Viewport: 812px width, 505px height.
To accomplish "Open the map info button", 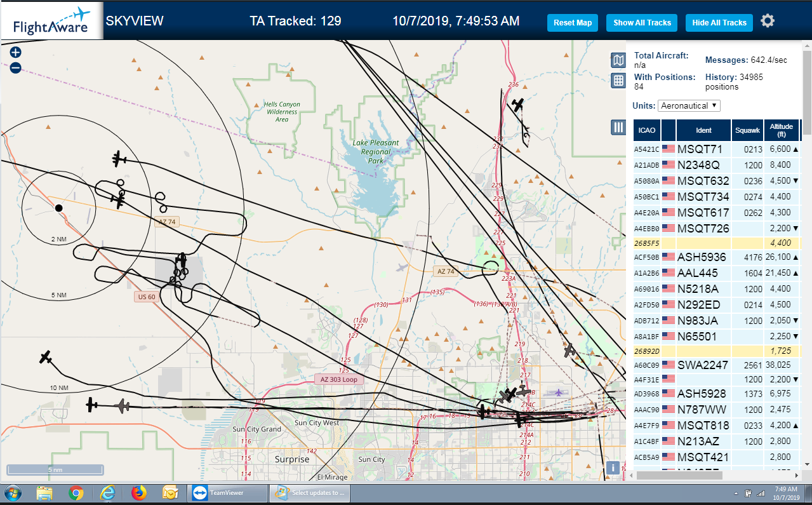I will (x=613, y=468).
